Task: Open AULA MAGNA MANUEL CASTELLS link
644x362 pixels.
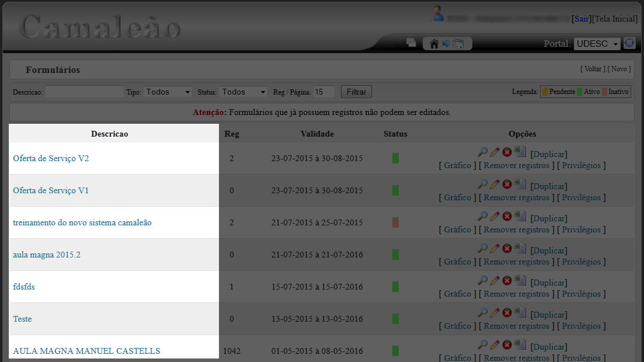Action: (86, 351)
